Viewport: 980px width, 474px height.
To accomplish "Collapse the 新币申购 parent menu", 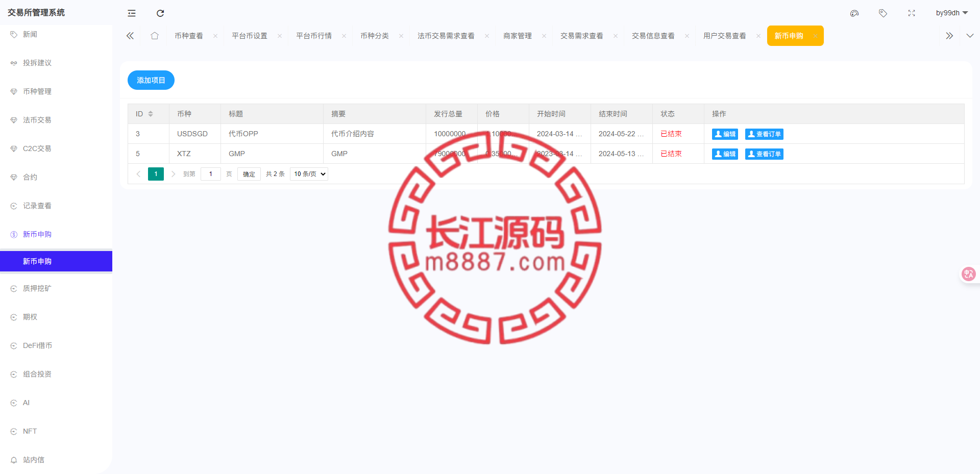I will 56,234.
